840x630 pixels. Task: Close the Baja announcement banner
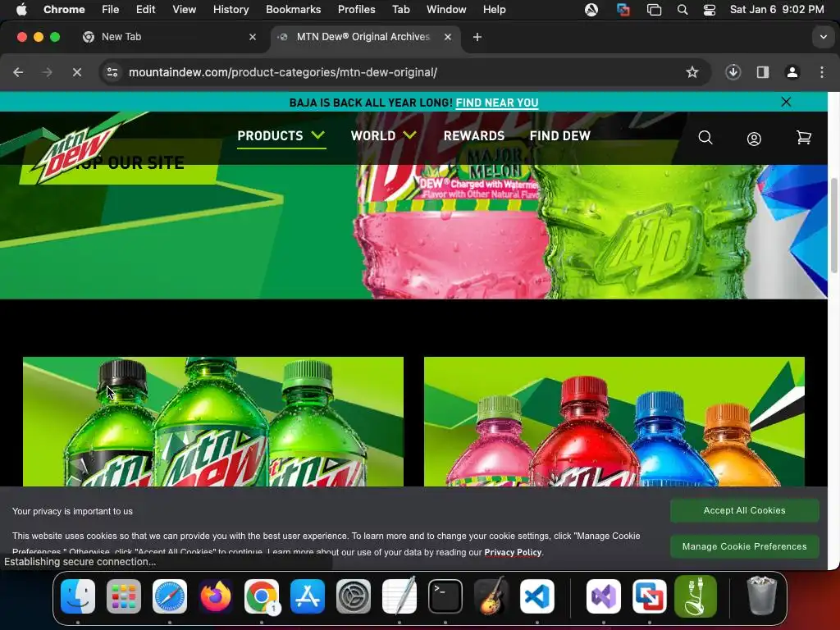pyautogui.click(x=786, y=102)
